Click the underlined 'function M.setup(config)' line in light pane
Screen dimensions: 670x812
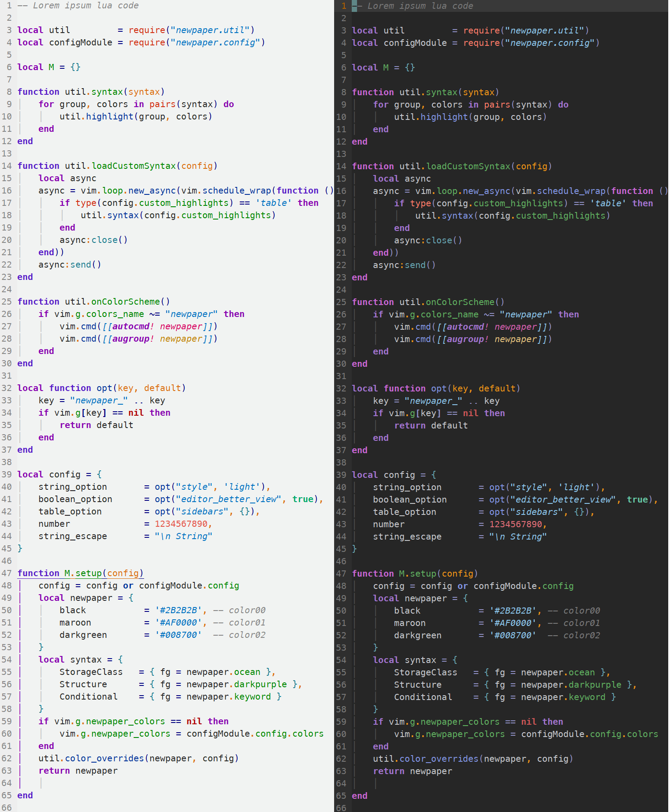81,573
